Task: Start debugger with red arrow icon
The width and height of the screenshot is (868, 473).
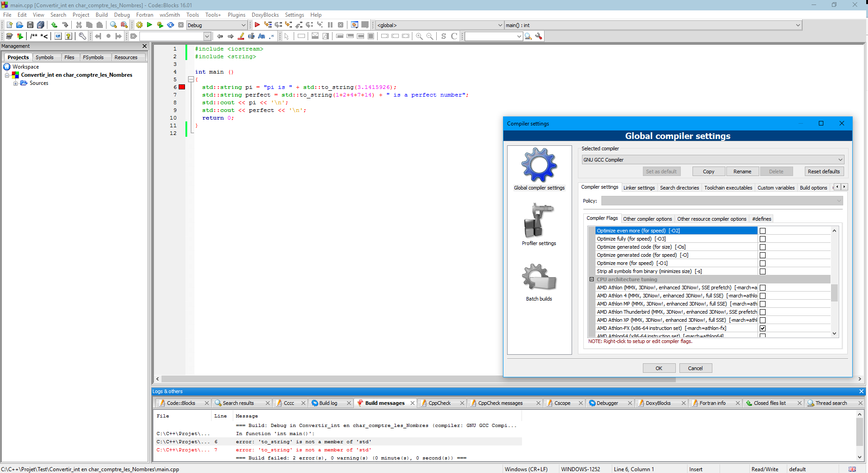Action: (x=257, y=25)
